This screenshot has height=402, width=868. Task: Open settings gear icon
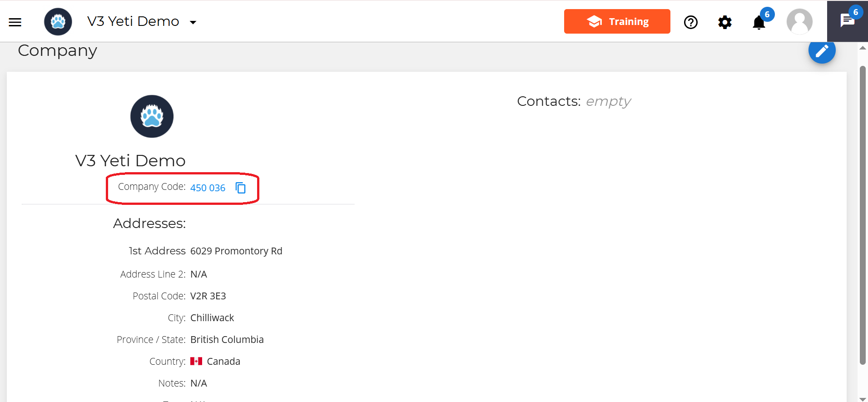(724, 22)
